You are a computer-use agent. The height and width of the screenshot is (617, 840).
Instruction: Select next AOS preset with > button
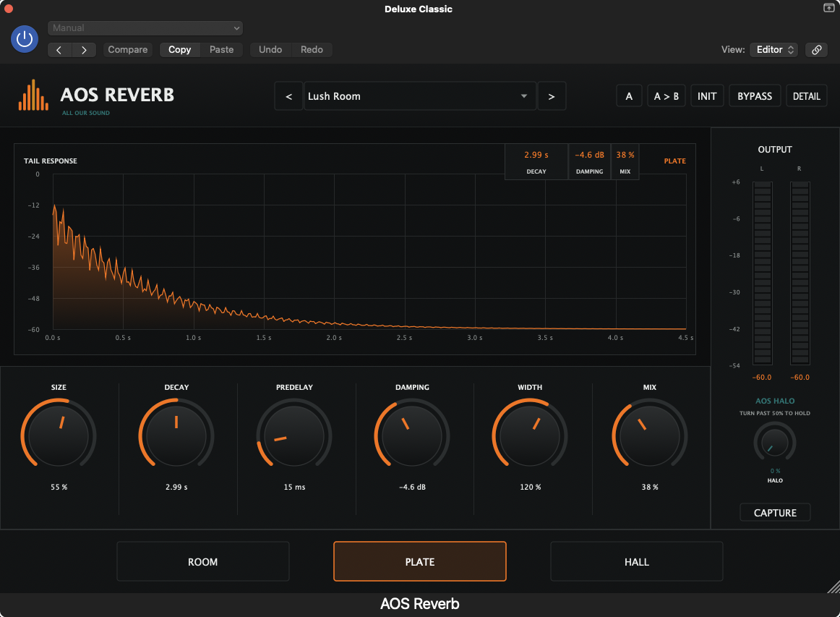(x=552, y=96)
